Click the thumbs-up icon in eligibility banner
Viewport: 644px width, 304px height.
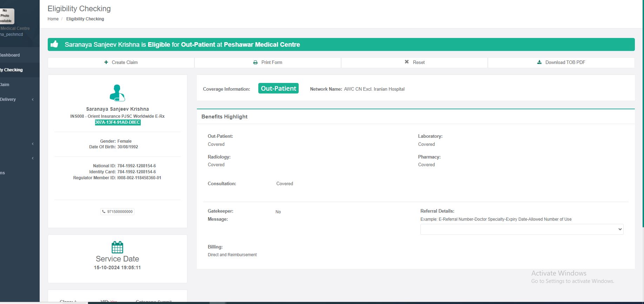click(54, 44)
